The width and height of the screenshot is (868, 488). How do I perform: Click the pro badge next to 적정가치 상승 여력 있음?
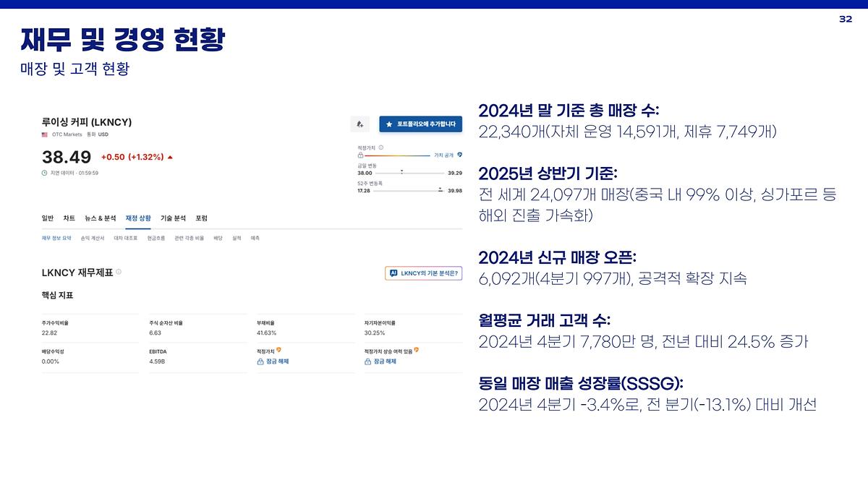coord(417,350)
